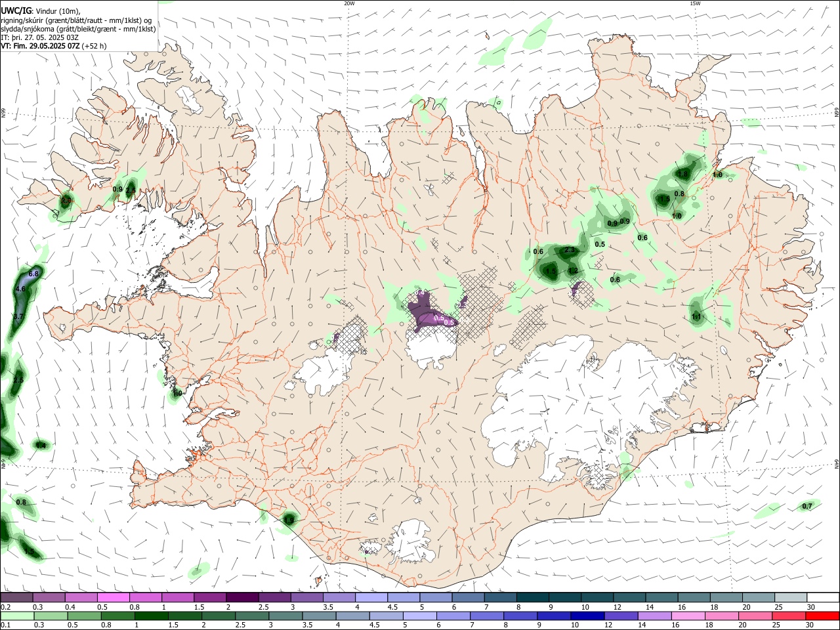Image resolution: width=840 pixels, height=630 pixels.
Task: Select the light lavender 4–4.5 snow legend swatch
Action: (371, 597)
